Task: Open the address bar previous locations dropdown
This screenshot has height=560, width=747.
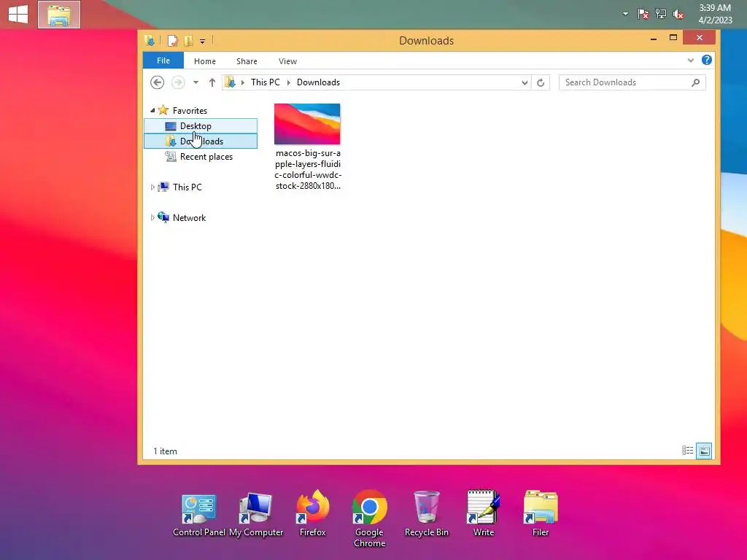Action: (525, 82)
